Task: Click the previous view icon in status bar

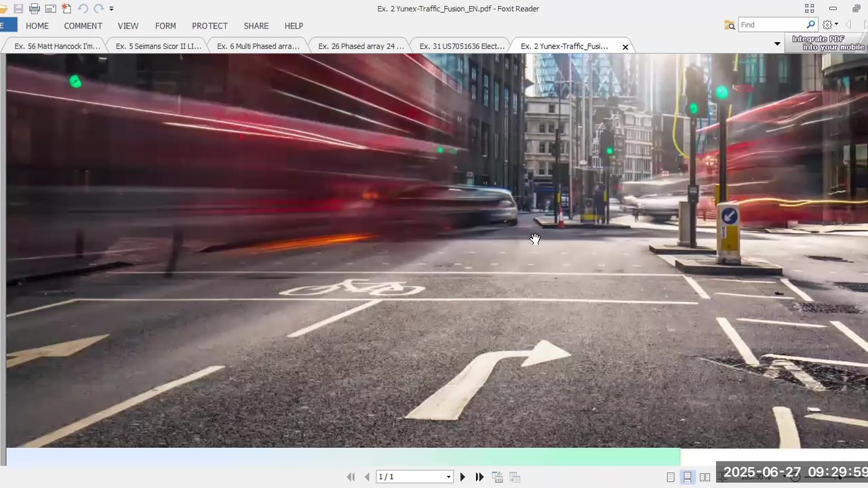Action: (x=497, y=477)
